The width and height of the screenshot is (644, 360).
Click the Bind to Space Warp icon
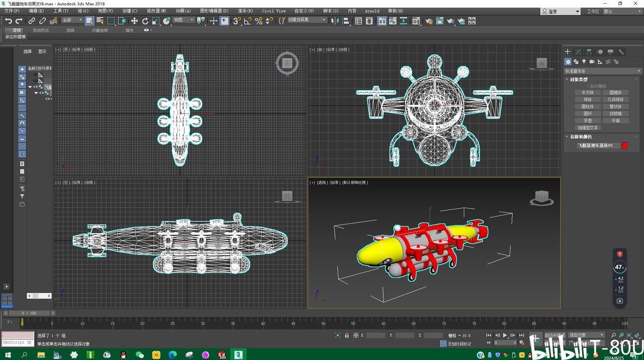click(53, 21)
